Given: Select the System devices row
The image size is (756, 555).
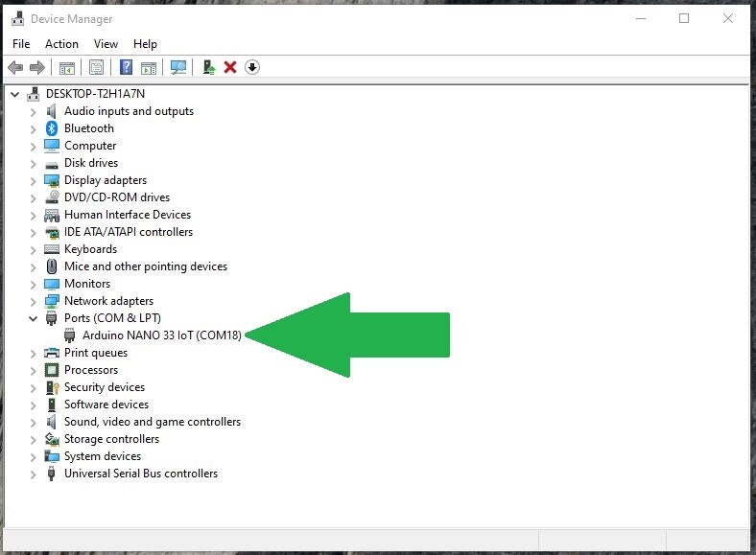Looking at the screenshot, I should [x=103, y=456].
